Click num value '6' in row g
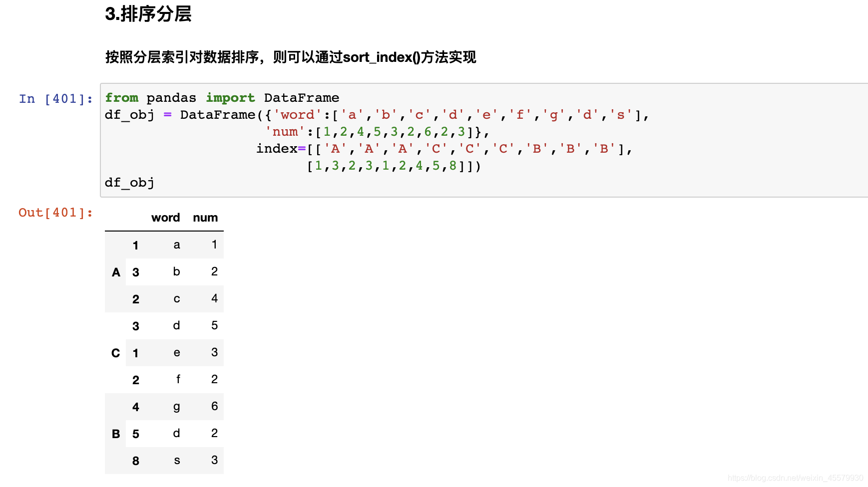This screenshot has width=868, height=487. 215,406
